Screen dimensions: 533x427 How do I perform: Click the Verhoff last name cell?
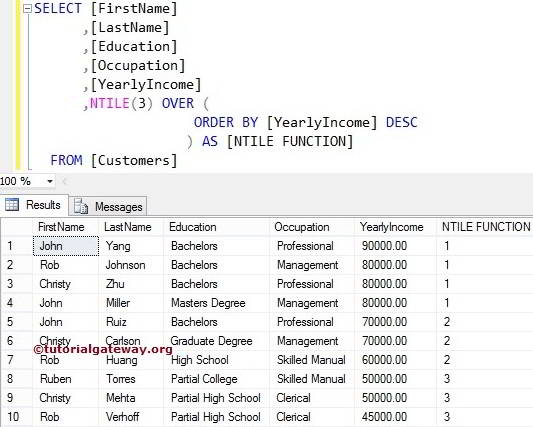tap(131, 417)
